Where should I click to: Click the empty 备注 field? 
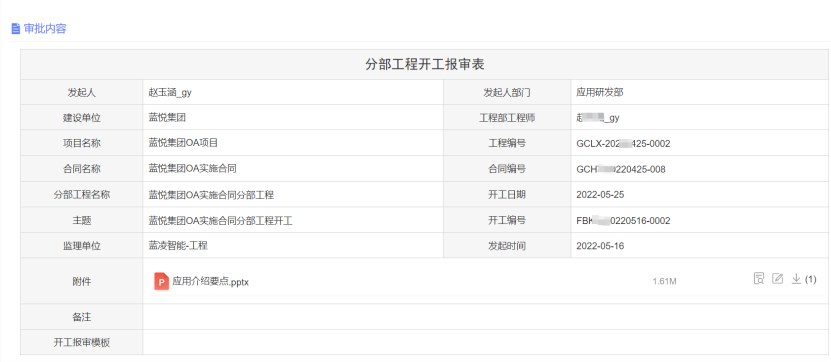486,317
